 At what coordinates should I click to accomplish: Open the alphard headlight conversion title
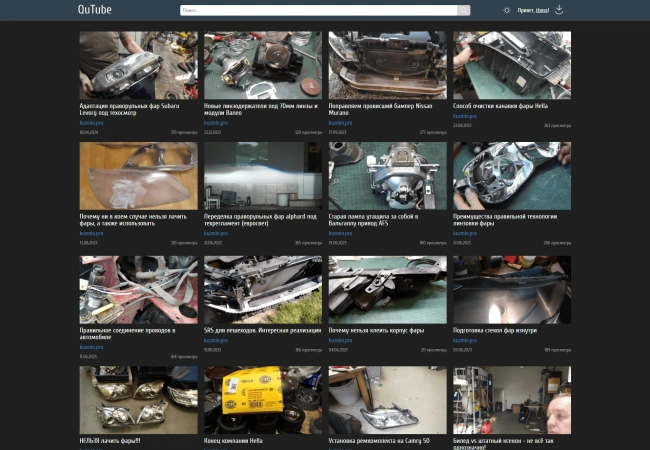pyautogui.click(x=260, y=219)
